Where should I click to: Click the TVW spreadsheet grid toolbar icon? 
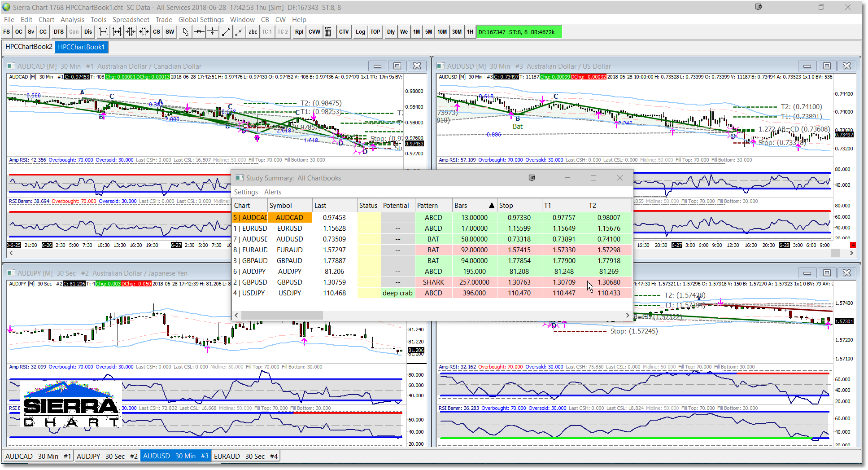point(329,31)
